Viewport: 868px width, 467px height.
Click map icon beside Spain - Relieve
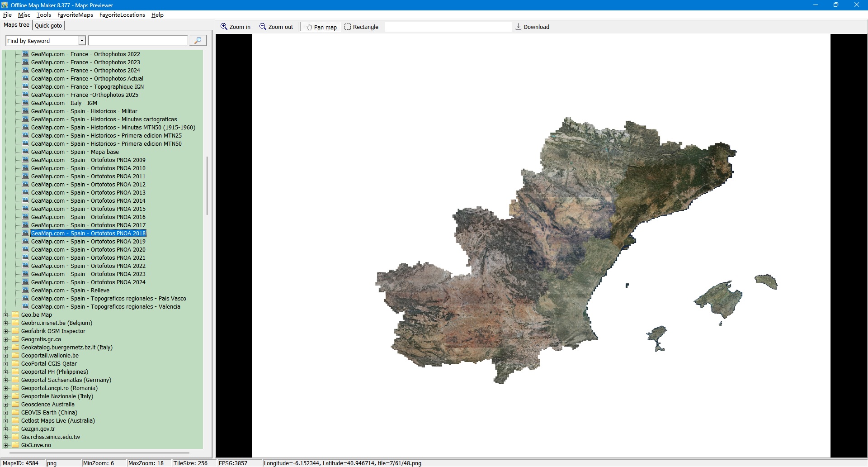tap(25, 290)
